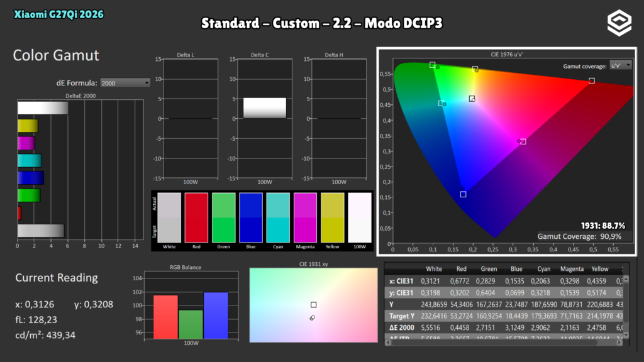Screen dimensions: 644x362
Task: Click the white point marker on CIE 1976 diagram
Action: 472,99
